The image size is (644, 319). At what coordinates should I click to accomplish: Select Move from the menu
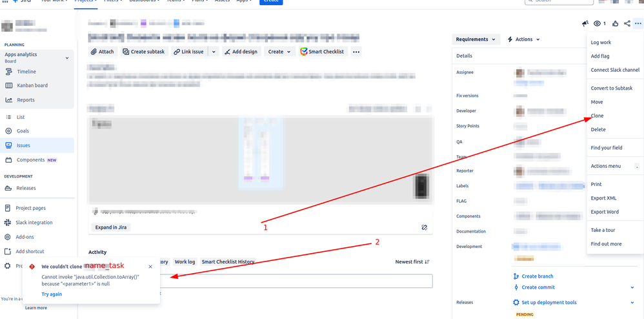coord(597,102)
